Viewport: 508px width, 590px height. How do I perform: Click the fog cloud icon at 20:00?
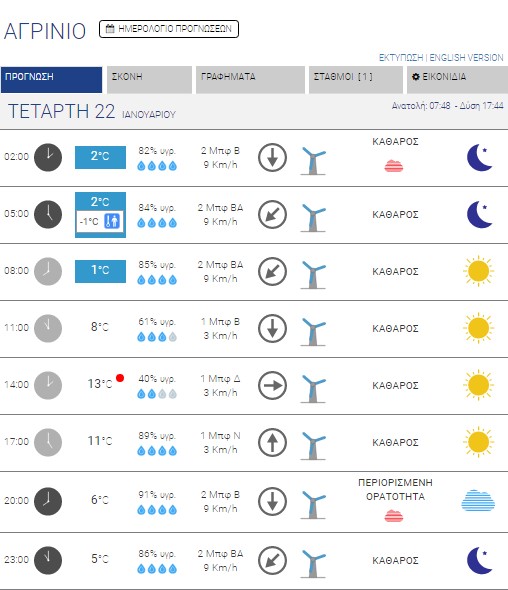(478, 501)
